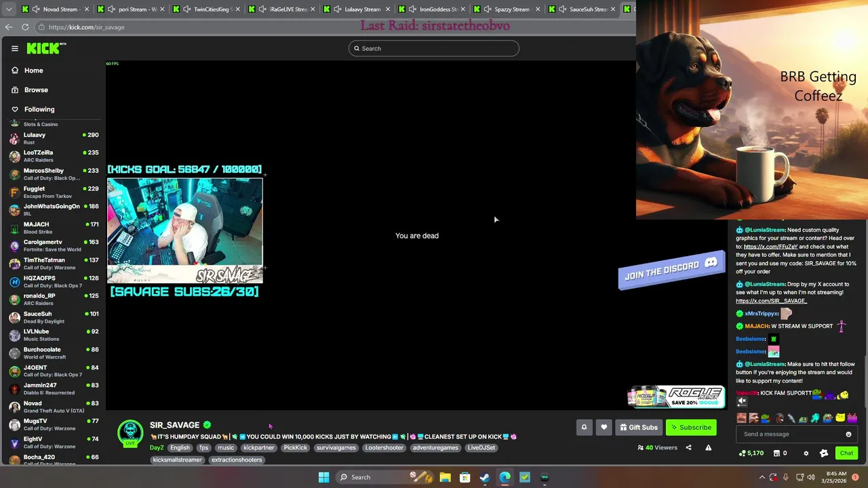868x488 pixels.
Task: Click the Kick search field
Action: [x=434, y=48]
